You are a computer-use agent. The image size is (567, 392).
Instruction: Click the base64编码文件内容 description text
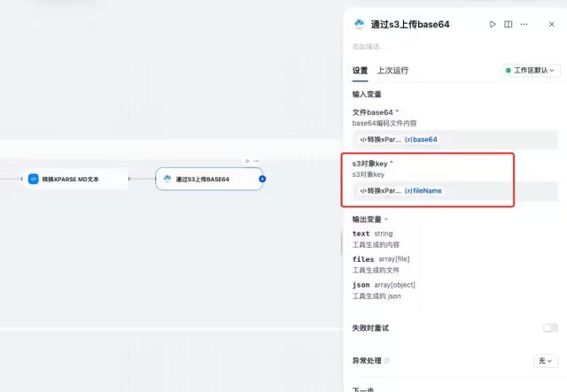coord(384,123)
